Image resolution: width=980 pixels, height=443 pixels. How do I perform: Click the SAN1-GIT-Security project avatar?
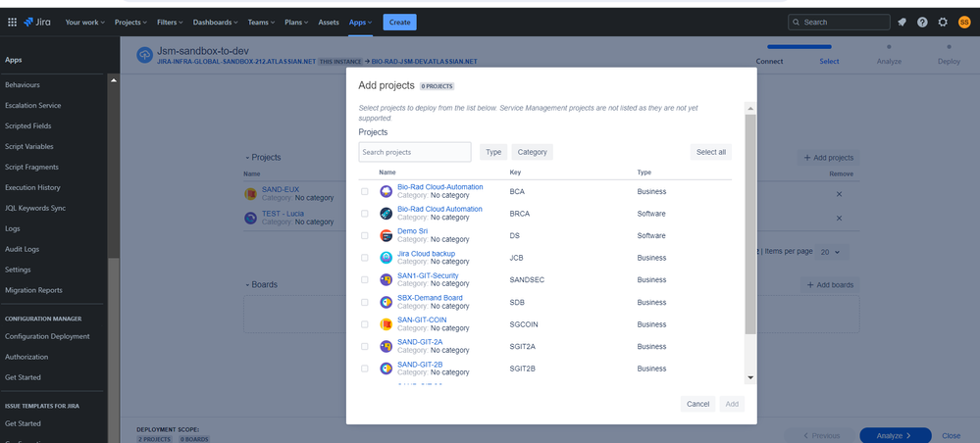[x=387, y=280]
